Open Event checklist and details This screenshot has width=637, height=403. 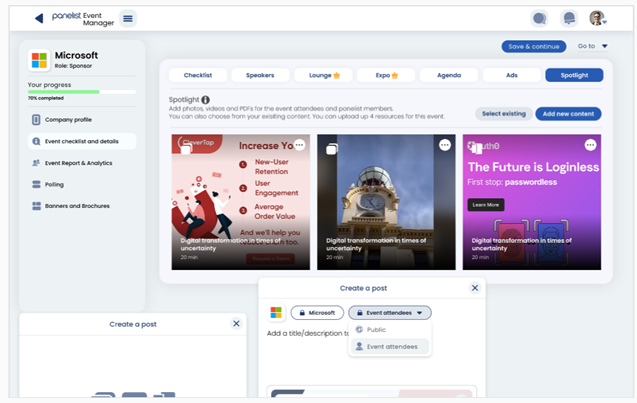82,141
